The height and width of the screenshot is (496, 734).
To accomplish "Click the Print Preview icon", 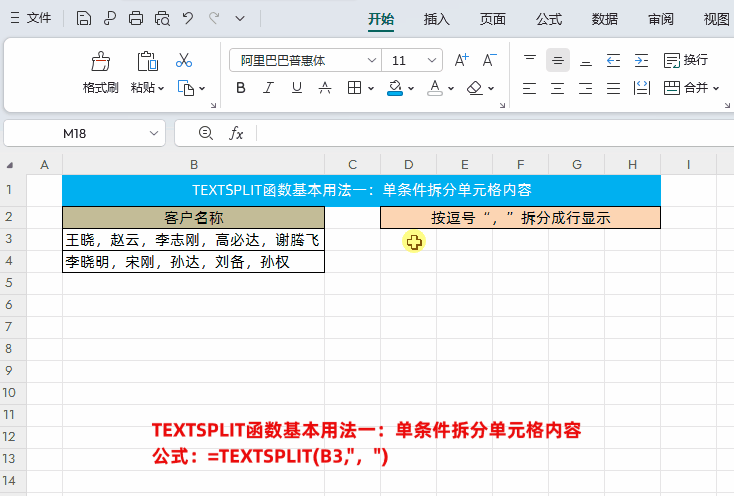I will (162, 18).
